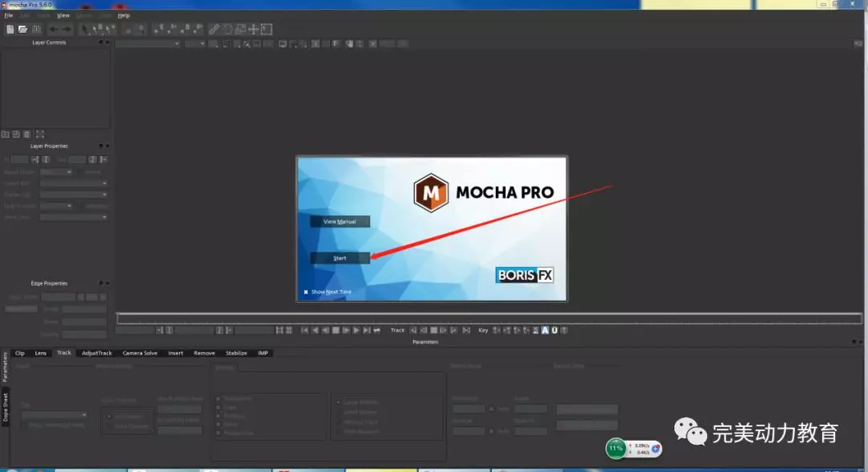Click the Out point frame field in Layer Properties
The height and width of the screenshot is (472, 868).
tap(77, 159)
